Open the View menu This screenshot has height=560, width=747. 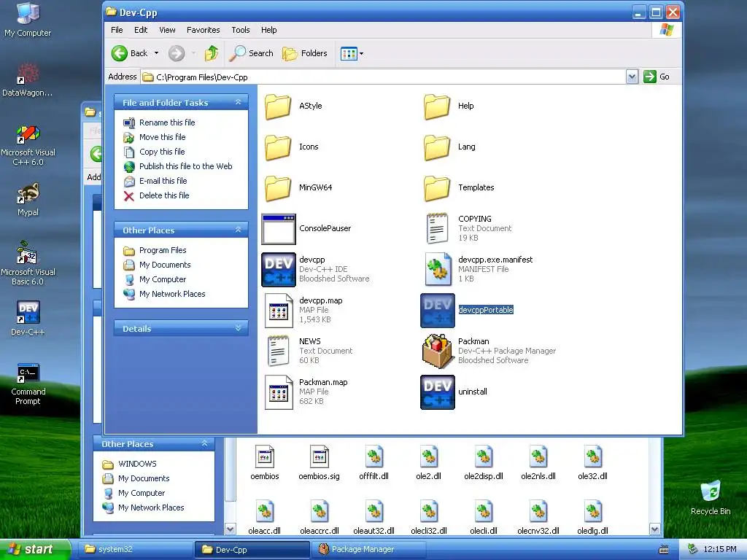point(167,30)
